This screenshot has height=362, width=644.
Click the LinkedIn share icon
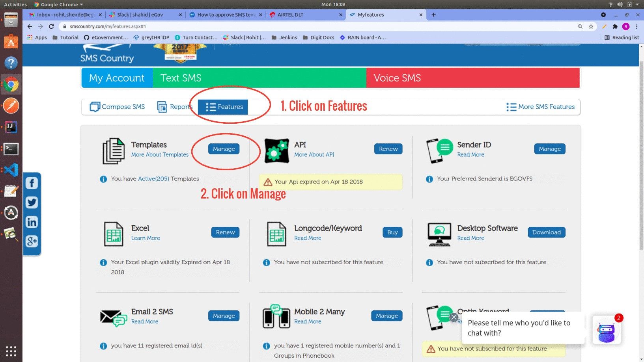[x=32, y=222]
